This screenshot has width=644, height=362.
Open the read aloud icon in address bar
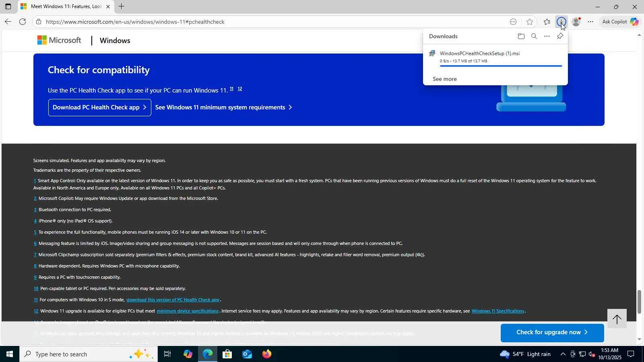coord(513,22)
